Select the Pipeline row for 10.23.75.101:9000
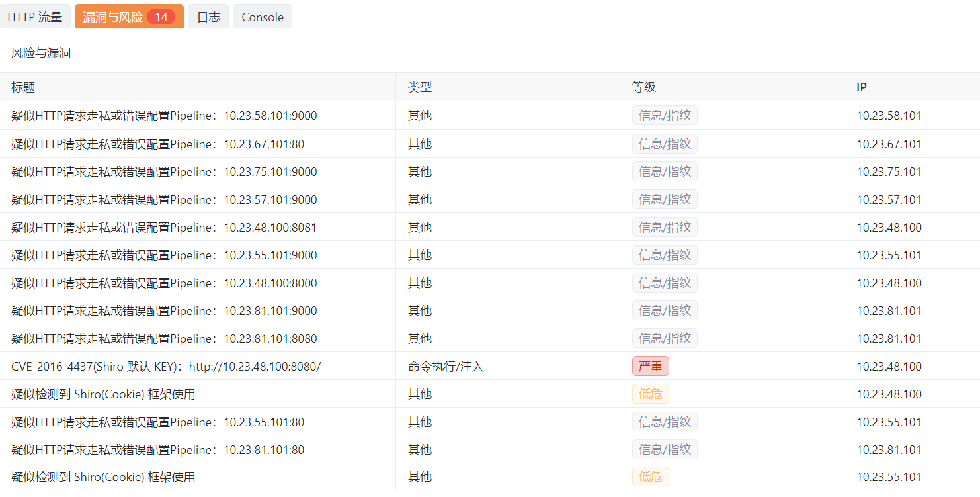The width and height of the screenshot is (980, 497). [x=490, y=171]
